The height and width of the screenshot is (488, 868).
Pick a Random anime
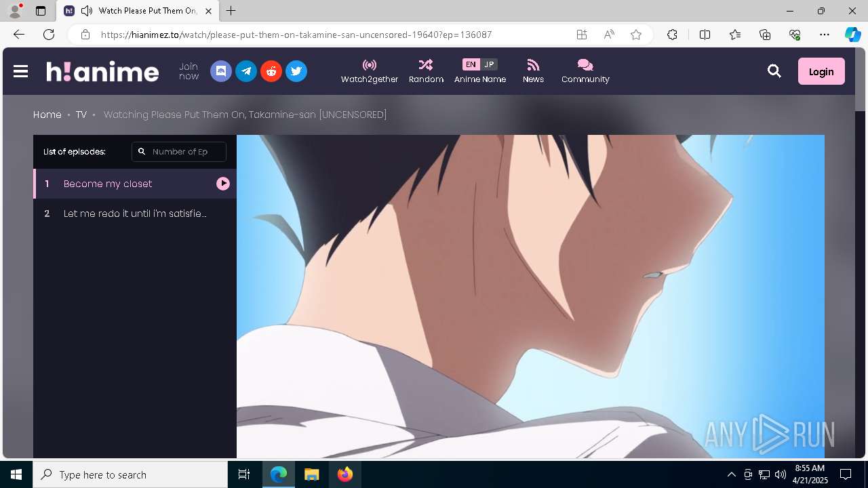click(x=426, y=71)
